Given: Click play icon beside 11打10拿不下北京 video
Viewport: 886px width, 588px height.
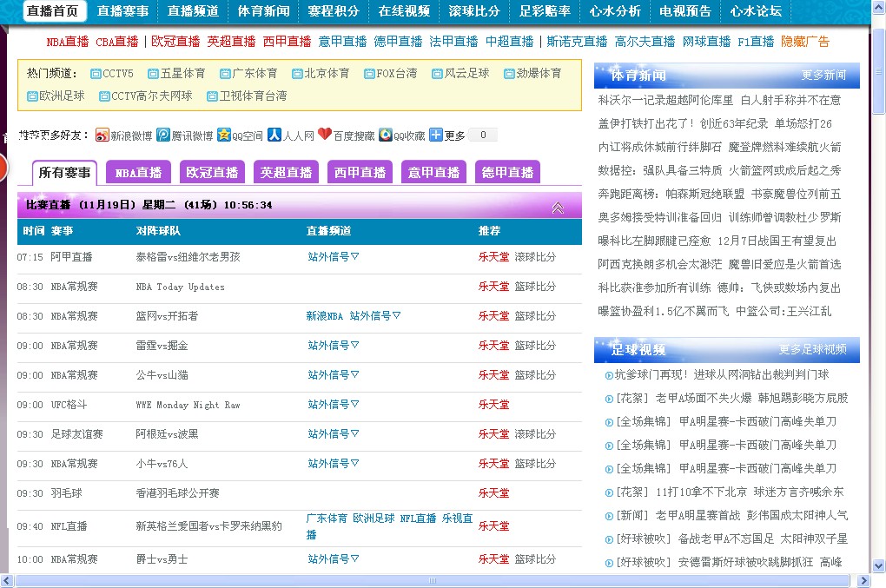Looking at the screenshot, I should pyautogui.click(x=609, y=492).
